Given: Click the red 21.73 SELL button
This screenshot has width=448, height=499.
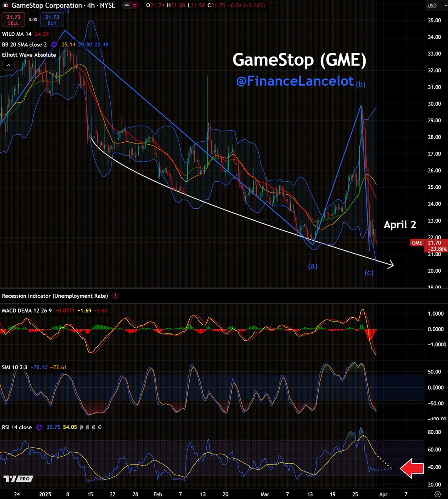Looking at the screenshot, I should click(13, 20).
